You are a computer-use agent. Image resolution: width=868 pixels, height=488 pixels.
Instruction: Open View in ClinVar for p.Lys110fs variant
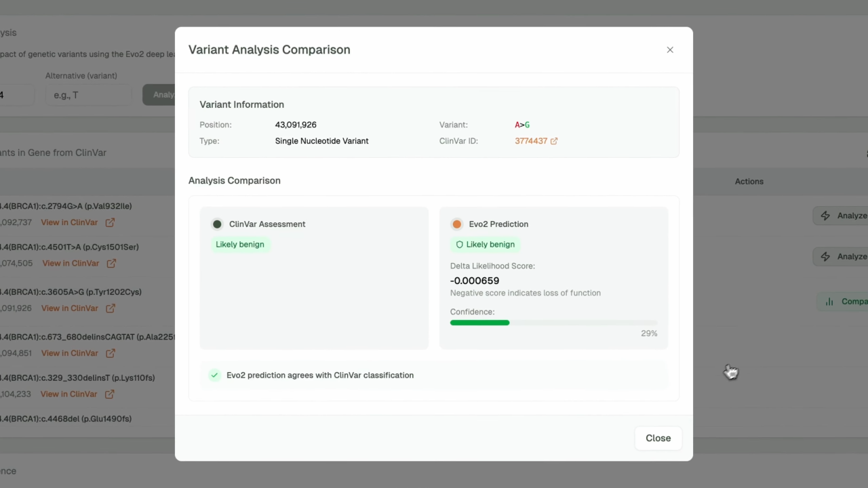tap(69, 394)
